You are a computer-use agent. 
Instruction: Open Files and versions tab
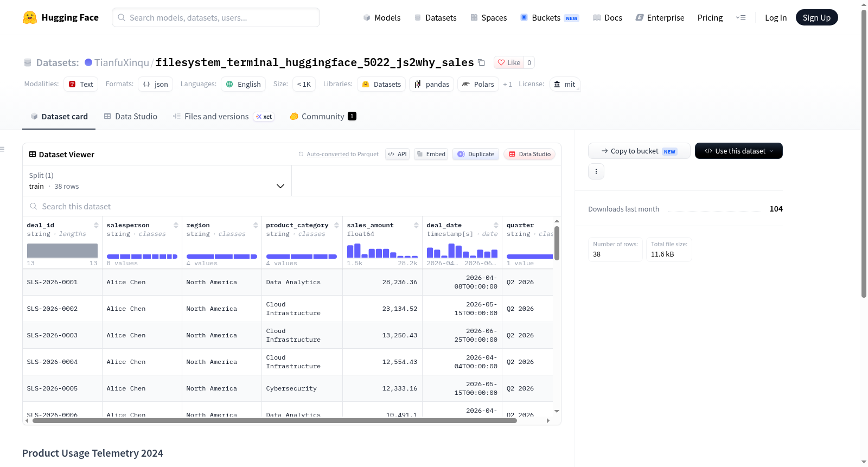coord(224,116)
